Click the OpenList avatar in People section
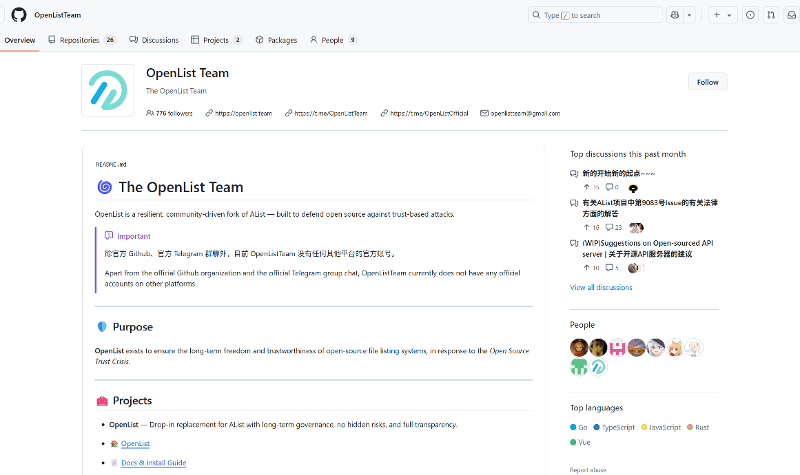 click(598, 366)
